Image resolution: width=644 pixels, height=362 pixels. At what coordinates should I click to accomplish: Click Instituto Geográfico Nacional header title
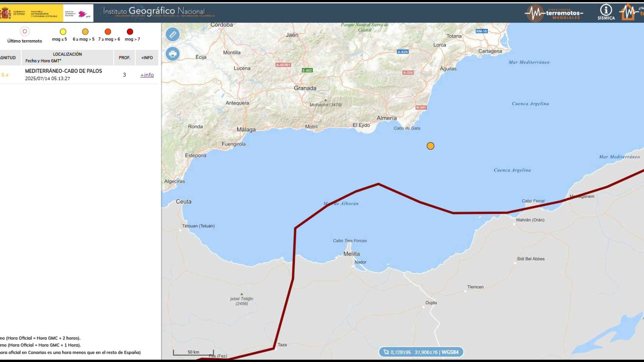[154, 11]
